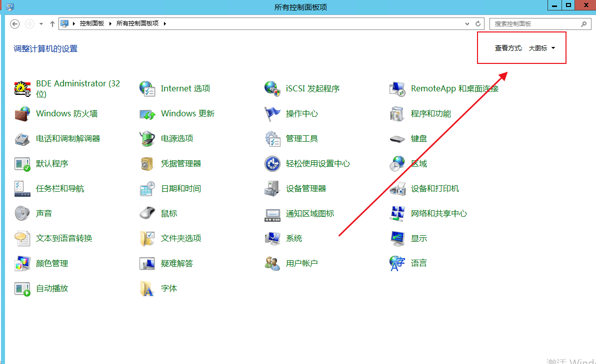Click the 显示 link text

(x=419, y=238)
